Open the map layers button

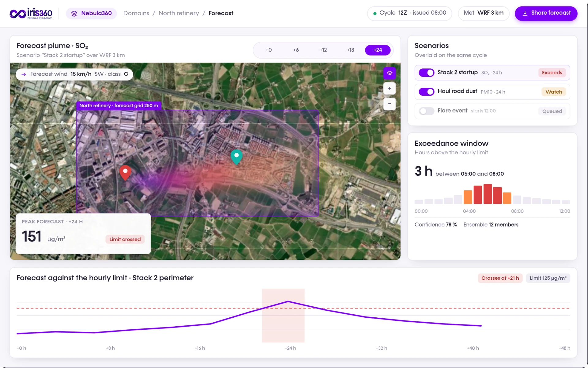(x=390, y=73)
